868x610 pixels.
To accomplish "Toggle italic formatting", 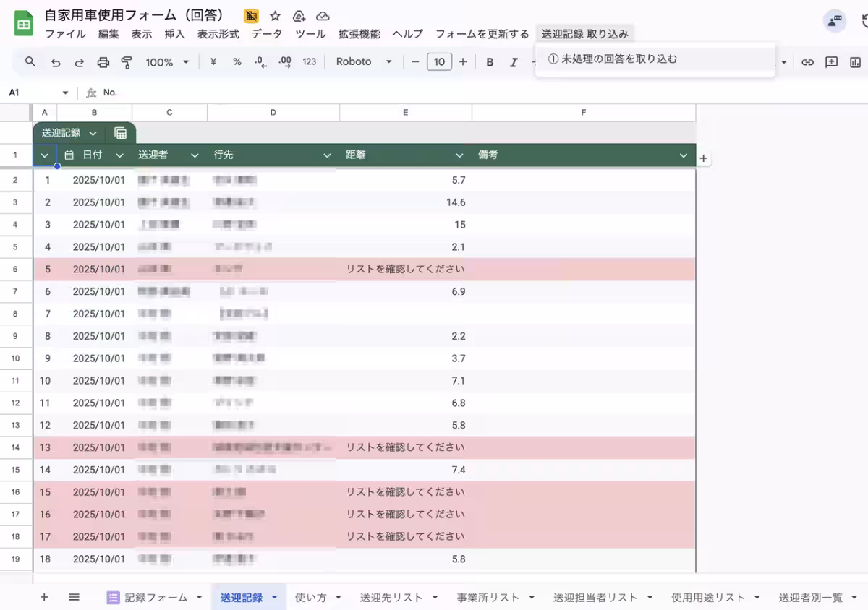I will 514,61.
